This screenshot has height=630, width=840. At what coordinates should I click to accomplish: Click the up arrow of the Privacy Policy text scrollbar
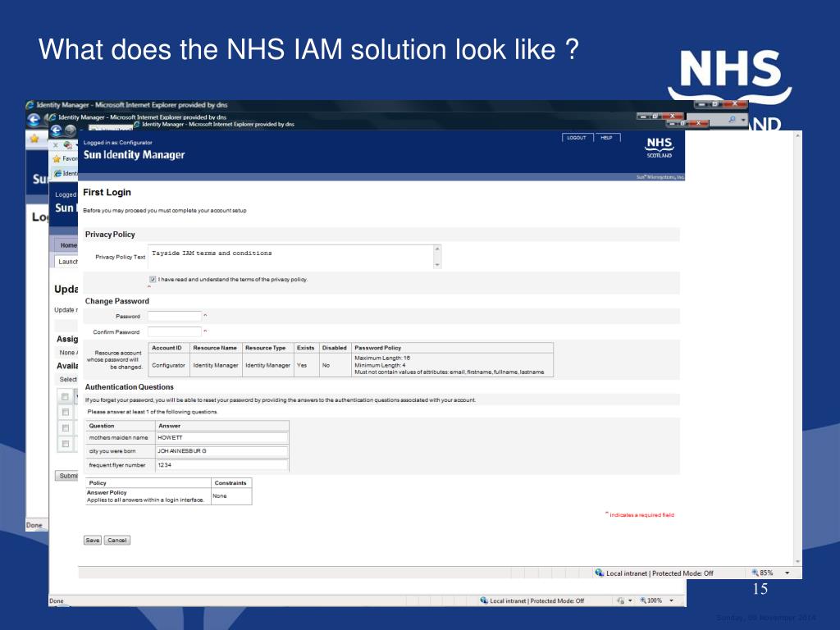(x=437, y=249)
